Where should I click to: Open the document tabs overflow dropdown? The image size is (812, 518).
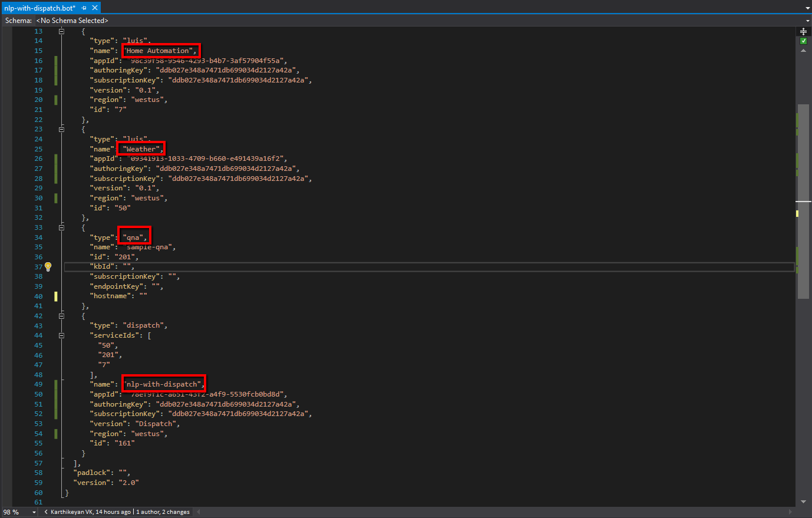point(807,8)
